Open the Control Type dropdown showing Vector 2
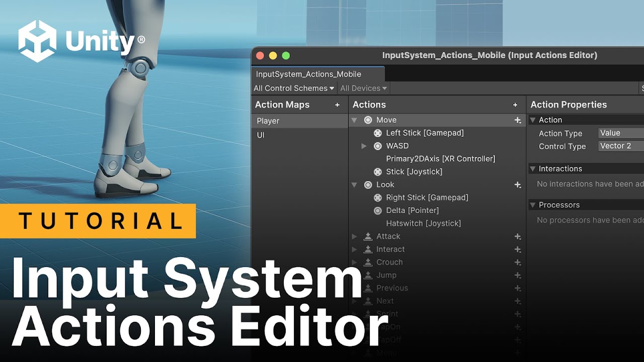 (620, 146)
